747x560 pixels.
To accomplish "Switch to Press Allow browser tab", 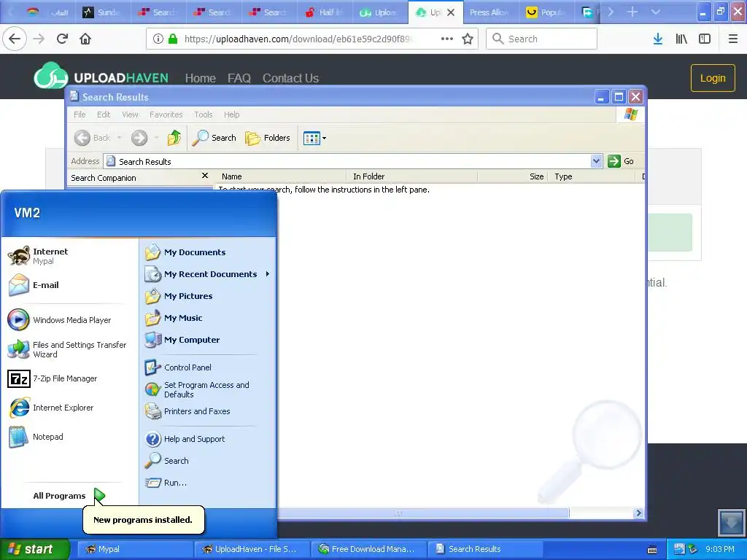I will (489, 12).
